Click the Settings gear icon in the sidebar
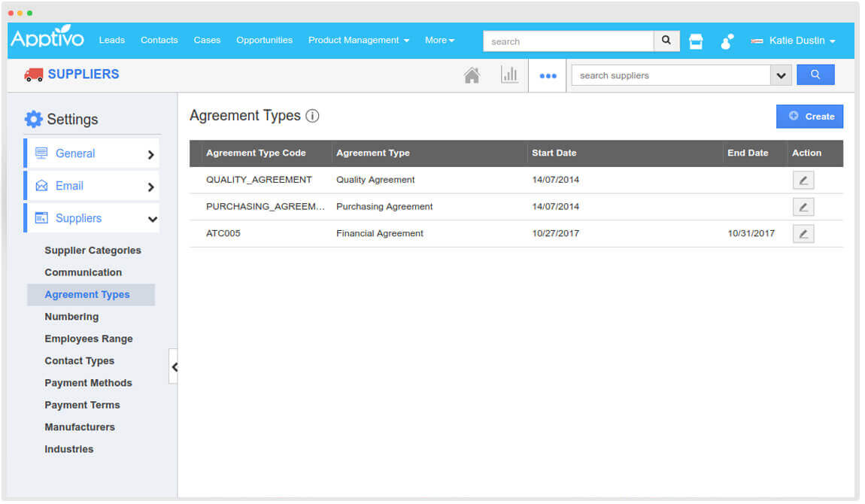Viewport: 865px width, 504px height. [34, 119]
